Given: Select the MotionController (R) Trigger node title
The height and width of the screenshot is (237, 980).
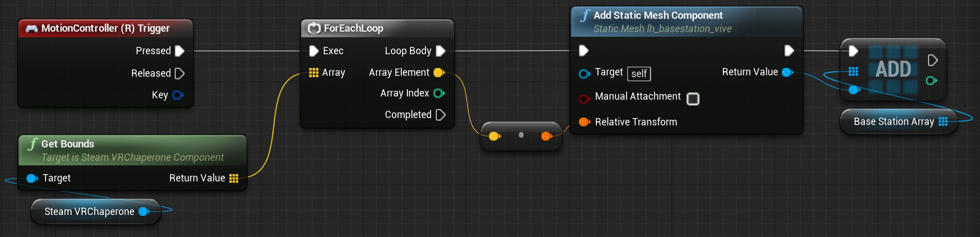Looking at the screenshot, I should coord(106,28).
